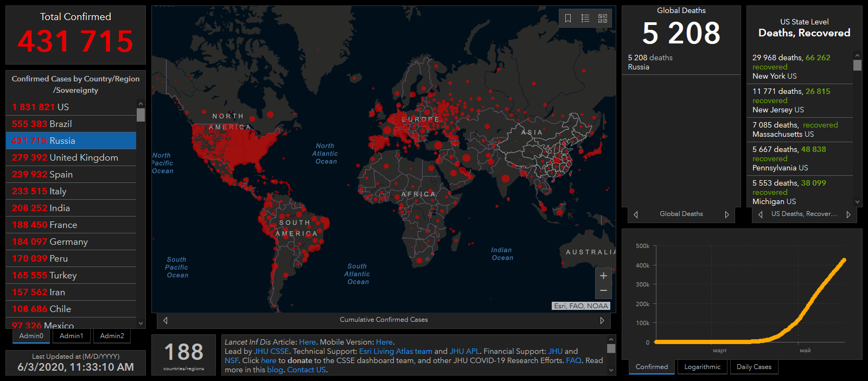Zoom in on the map

click(603, 276)
